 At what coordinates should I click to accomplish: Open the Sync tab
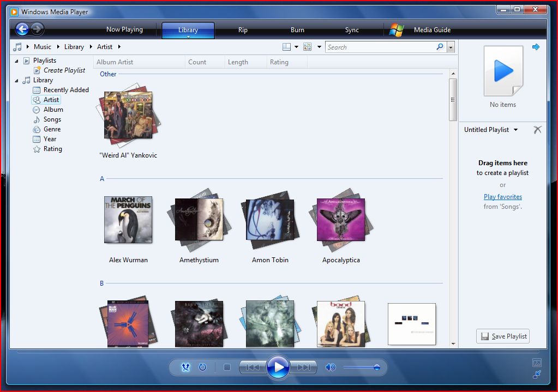352,30
